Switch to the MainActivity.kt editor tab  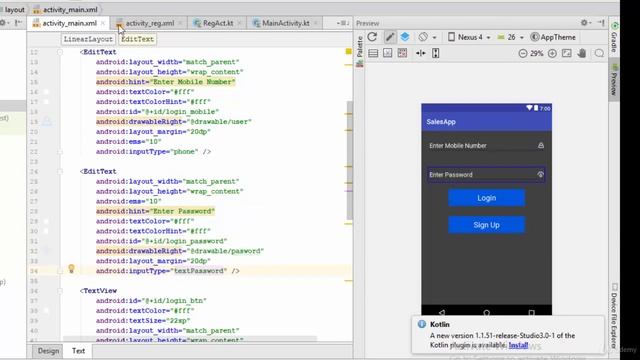[x=286, y=23]
